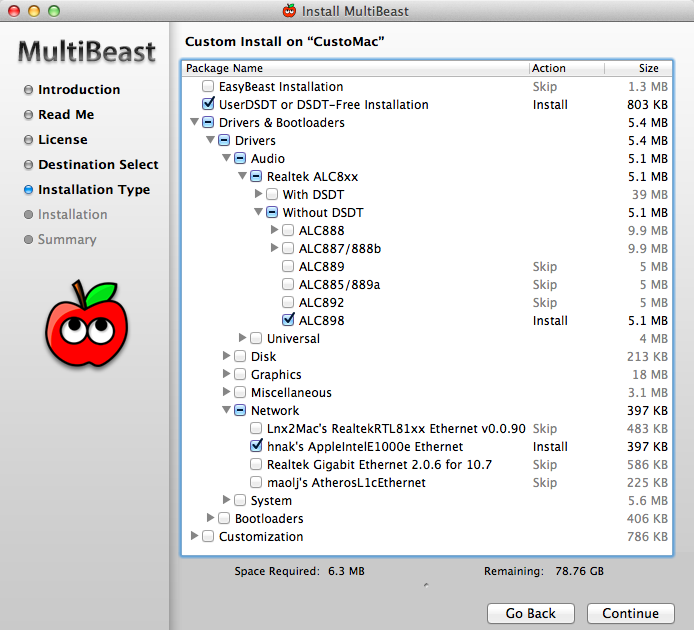
Task: Uncheck UserDSDT or DSDT-Free Installation
Action: coord(208,104)
